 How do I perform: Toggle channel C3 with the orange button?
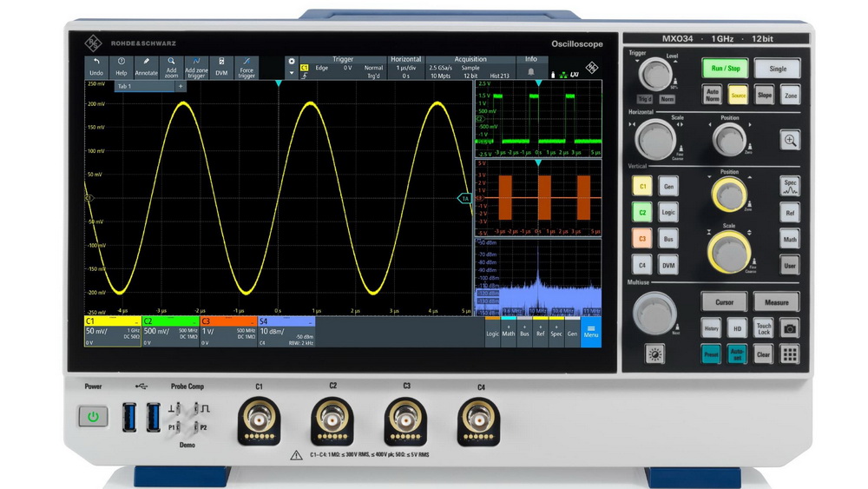(642, 238)
